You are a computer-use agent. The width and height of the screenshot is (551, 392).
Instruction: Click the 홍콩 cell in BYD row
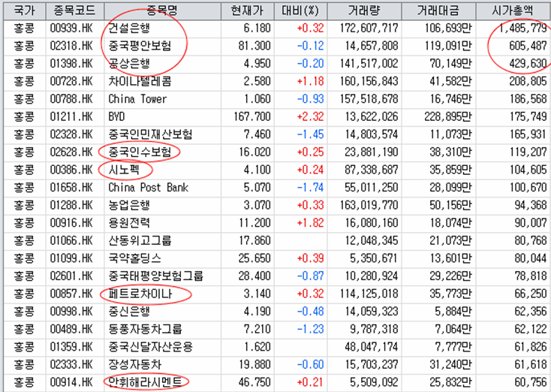pyautogui.click(x=24, y=116)
